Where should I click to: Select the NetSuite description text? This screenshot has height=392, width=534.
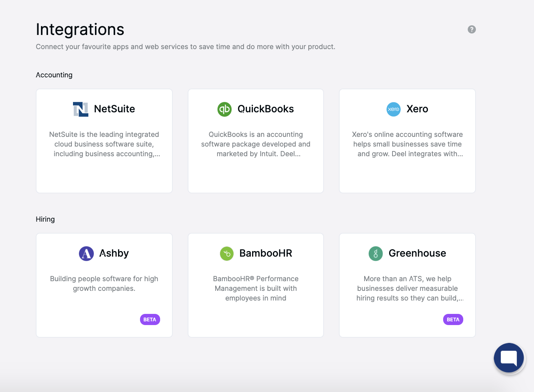pyautogui.click(x=104, y=144)
